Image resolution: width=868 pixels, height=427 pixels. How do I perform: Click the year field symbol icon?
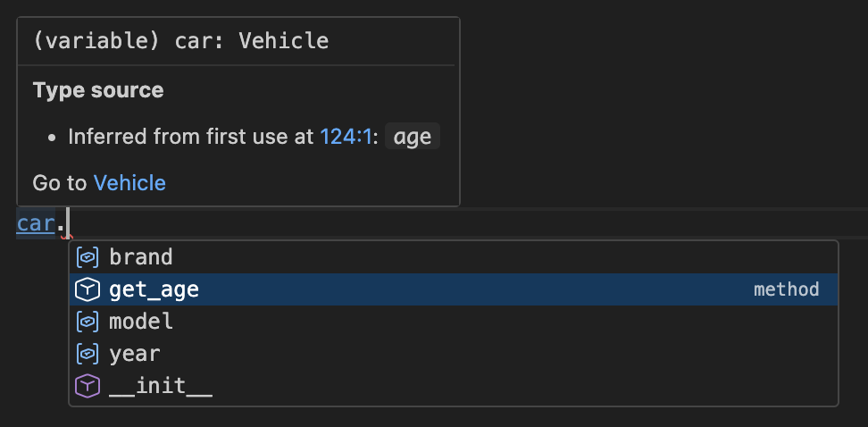(87, 354)
